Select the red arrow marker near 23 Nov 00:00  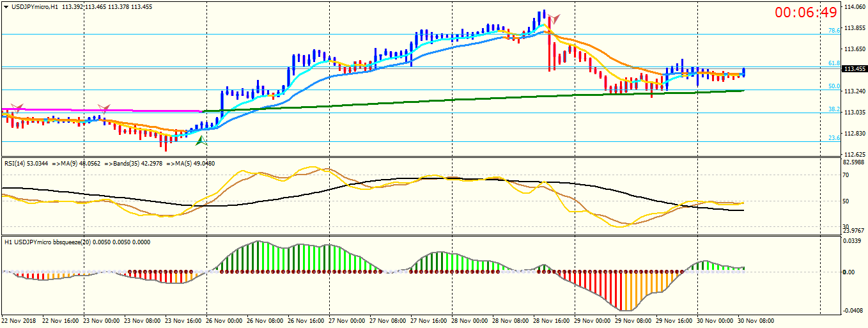(104, 108)
